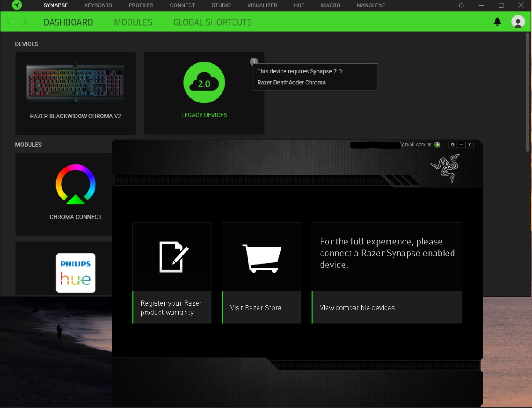532x408 pixels.
Task: Switch to the GLOBAL SHORTCUTS tab
Action: (x=212, y=22)
